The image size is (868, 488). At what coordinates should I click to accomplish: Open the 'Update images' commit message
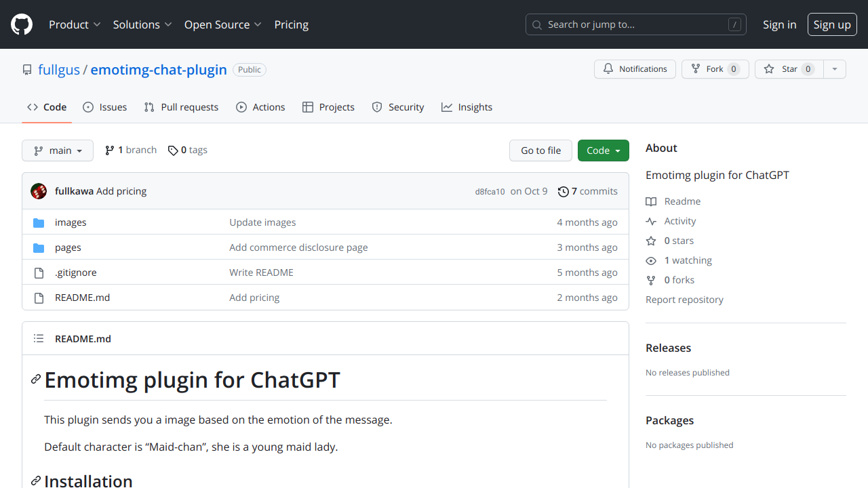pos(262,222)
